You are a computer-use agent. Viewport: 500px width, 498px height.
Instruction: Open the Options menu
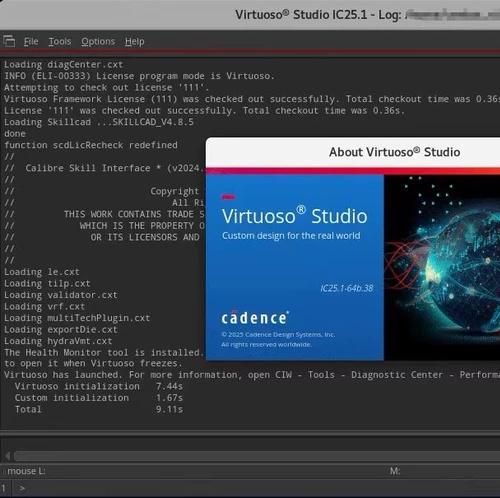click(98, 42)
